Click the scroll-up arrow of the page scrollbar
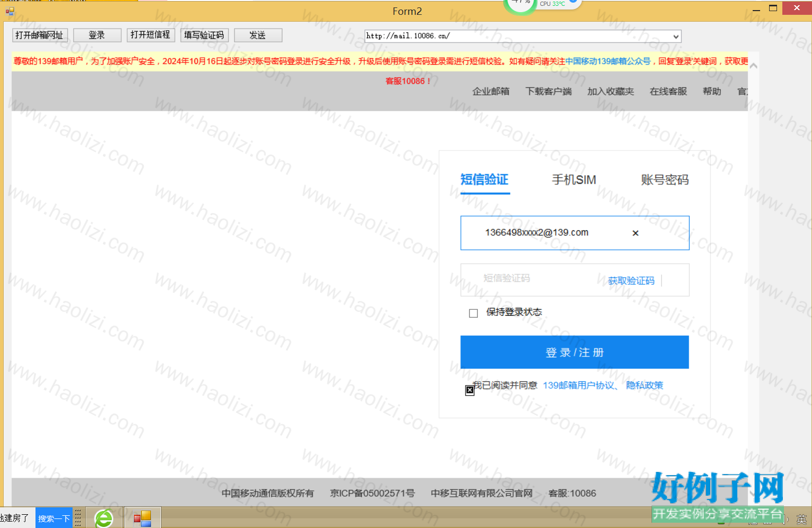This screenshot has height=528, width=812. pyautogui.click(x=753, y=66)
